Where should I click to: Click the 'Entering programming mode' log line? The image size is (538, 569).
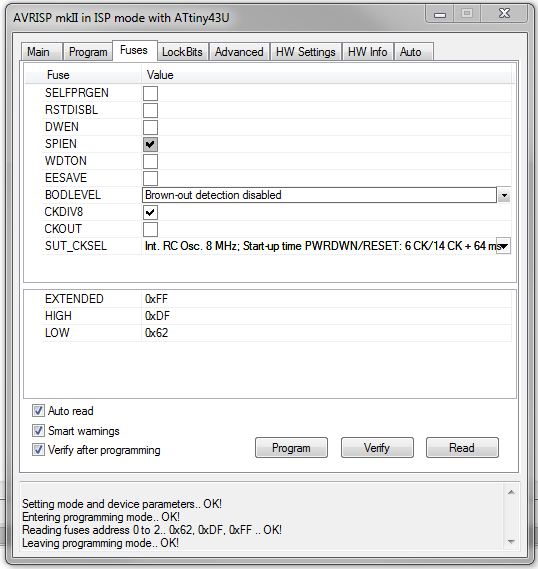coord(101,517)
